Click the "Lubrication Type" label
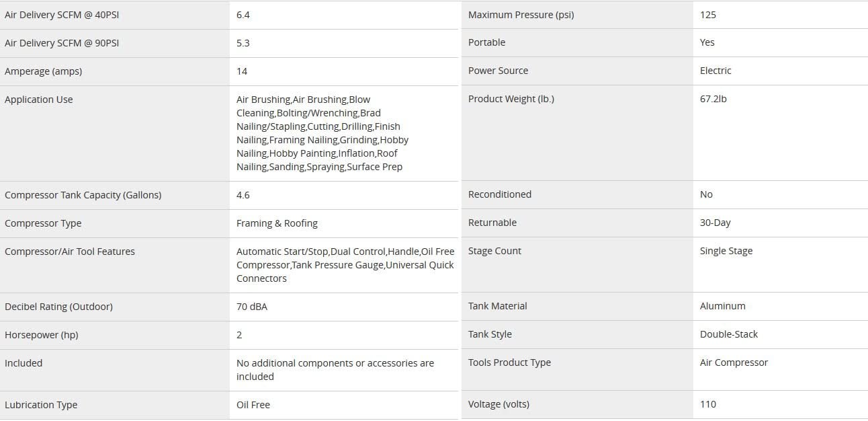Screen dimensions: 868x421 (x=41, y=405)
